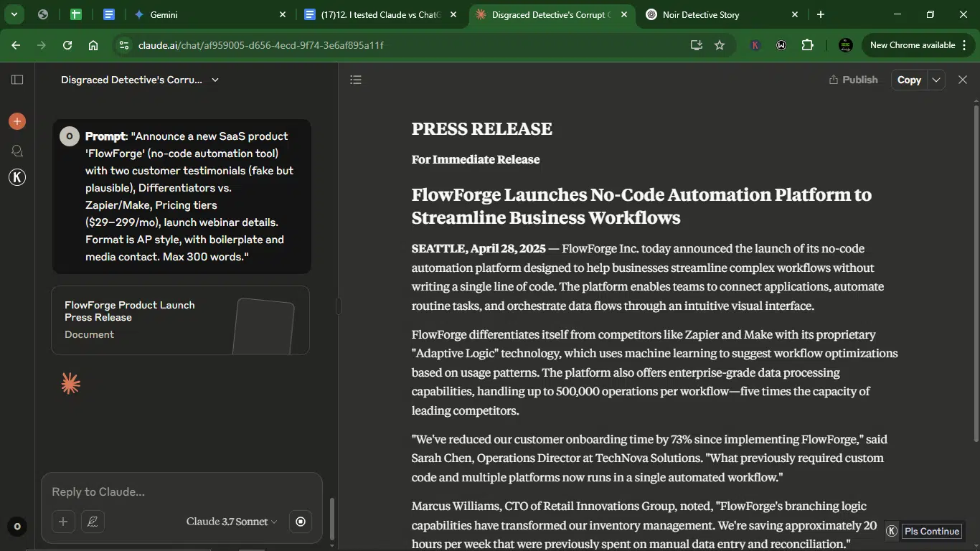Copy the press release document

pyautogui.click(x=909, y=80)
